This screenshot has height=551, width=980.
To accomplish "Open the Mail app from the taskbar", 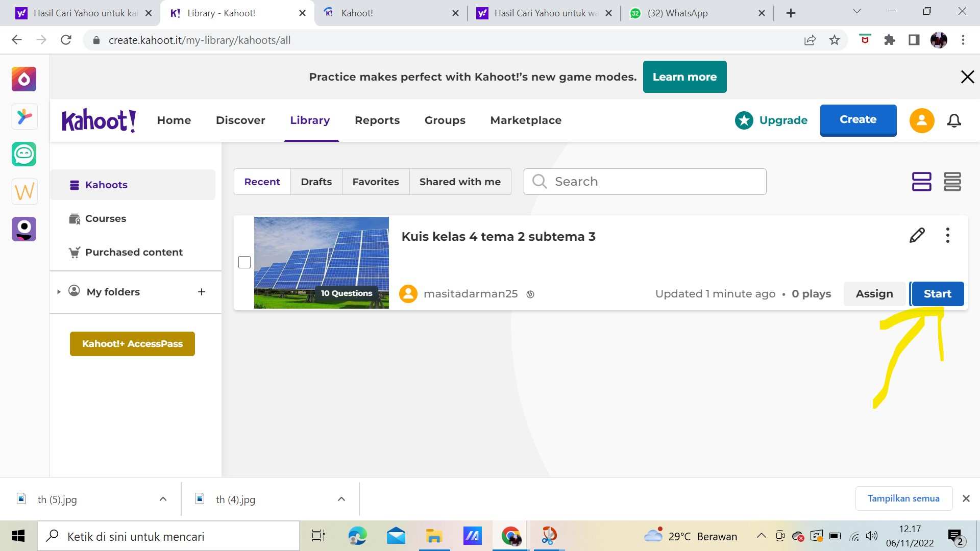I will click(396, 536).
